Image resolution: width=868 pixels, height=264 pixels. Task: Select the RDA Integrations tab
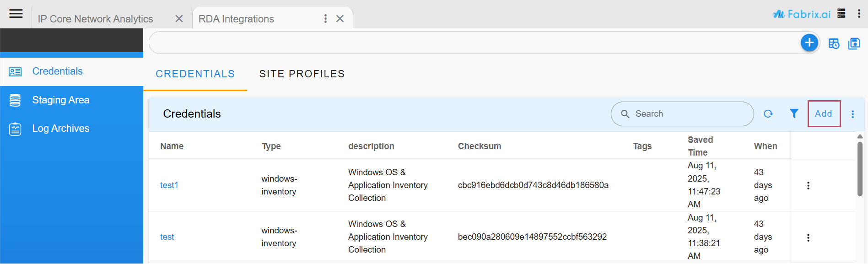pos(236,19)
